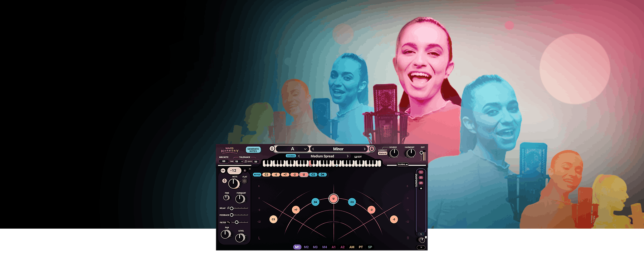Click the Natural correct mode button

point(383,153)
